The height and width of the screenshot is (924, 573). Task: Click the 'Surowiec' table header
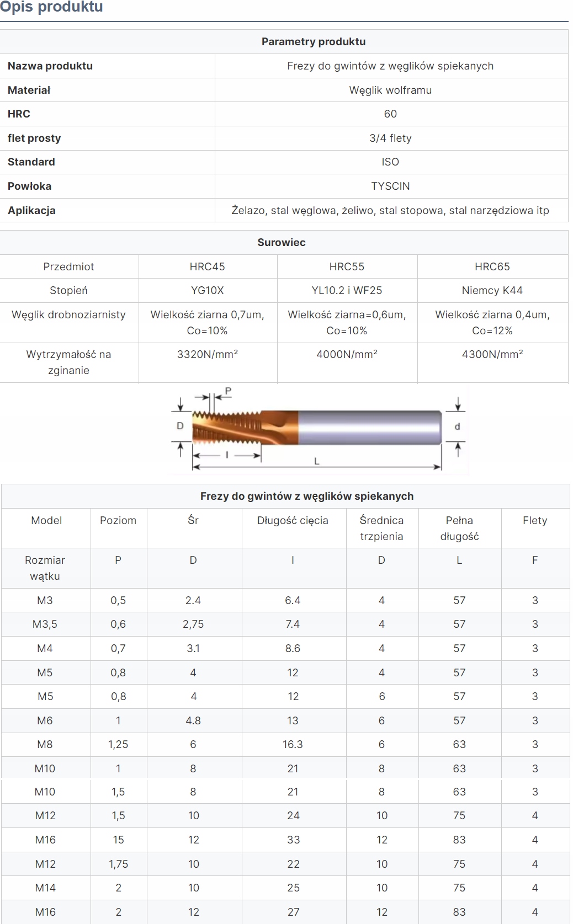282,242
